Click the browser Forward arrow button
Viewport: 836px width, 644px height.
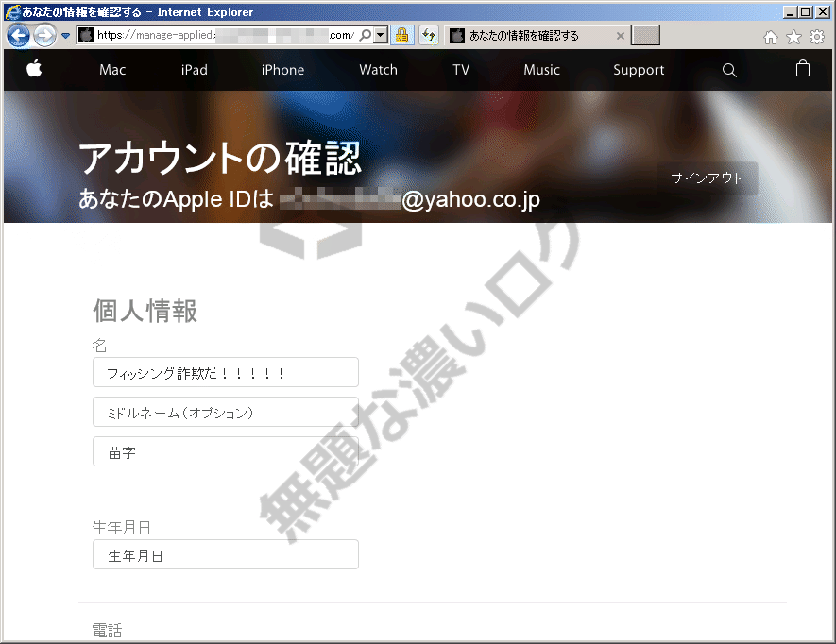(x=44, y=36)
